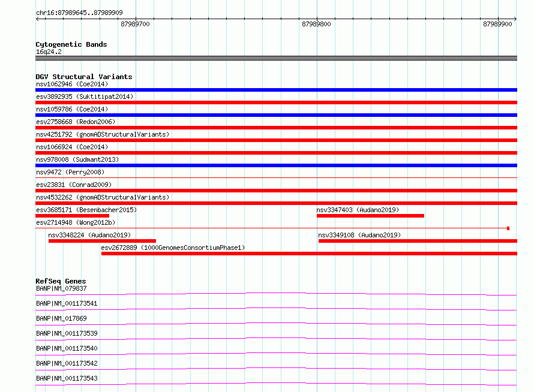The image size is (534, 392).
Task: Click the RefSeq Genes track heading
Action: (61, 281)
